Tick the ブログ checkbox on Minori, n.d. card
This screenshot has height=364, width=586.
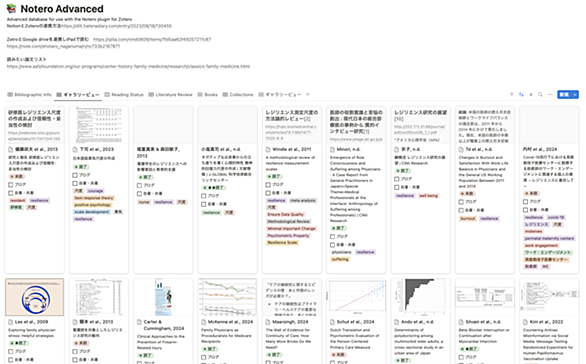332,237
